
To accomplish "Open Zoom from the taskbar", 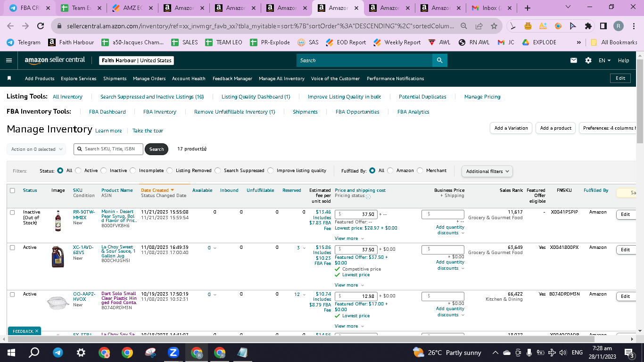I will pyautogui.click(x=173, y=352).
